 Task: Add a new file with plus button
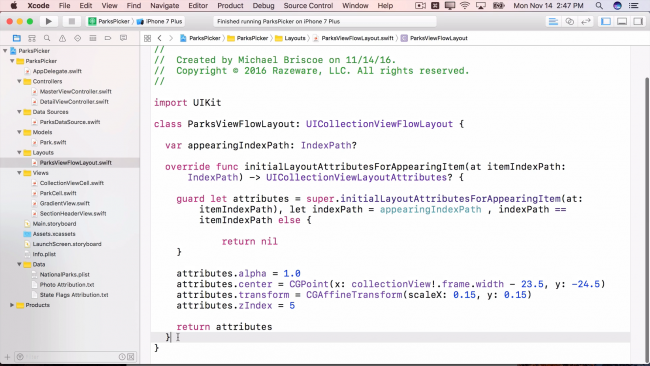click(x=7, y=356)
